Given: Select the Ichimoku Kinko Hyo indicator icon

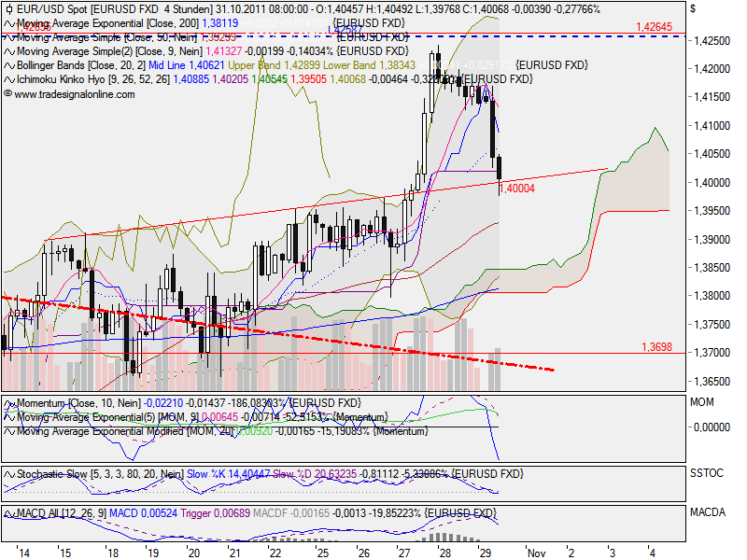Looking at the screenshot, I should click(x=8, y=79).
